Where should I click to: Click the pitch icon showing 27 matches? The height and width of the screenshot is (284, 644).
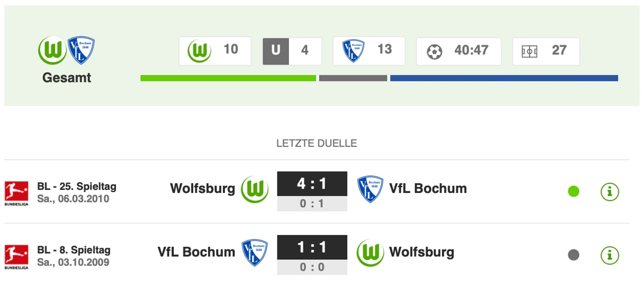click(529, 52)
